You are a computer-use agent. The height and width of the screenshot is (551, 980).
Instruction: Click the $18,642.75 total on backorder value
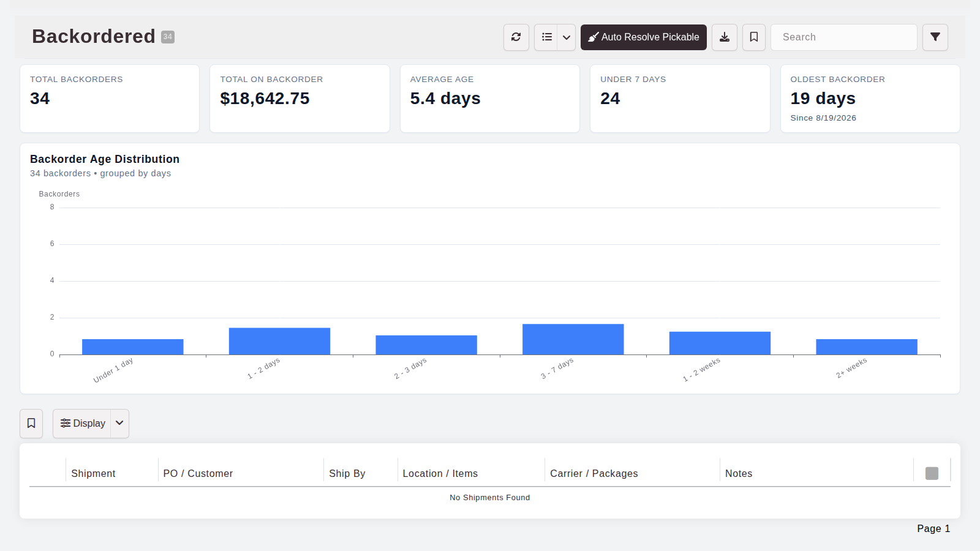coord(265,99)
